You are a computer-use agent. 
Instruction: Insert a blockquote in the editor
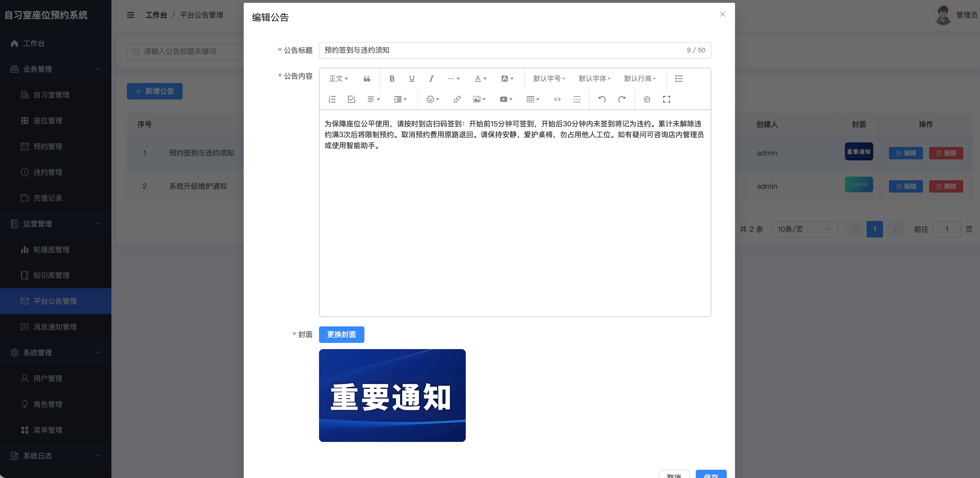click(367, 79)
